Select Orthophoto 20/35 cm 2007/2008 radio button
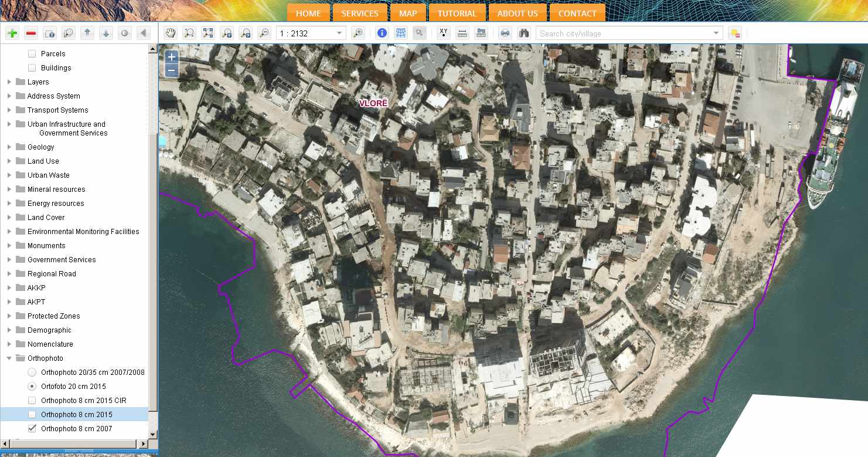The height and width of the screenshot is (457, 868). pos(32,373)
